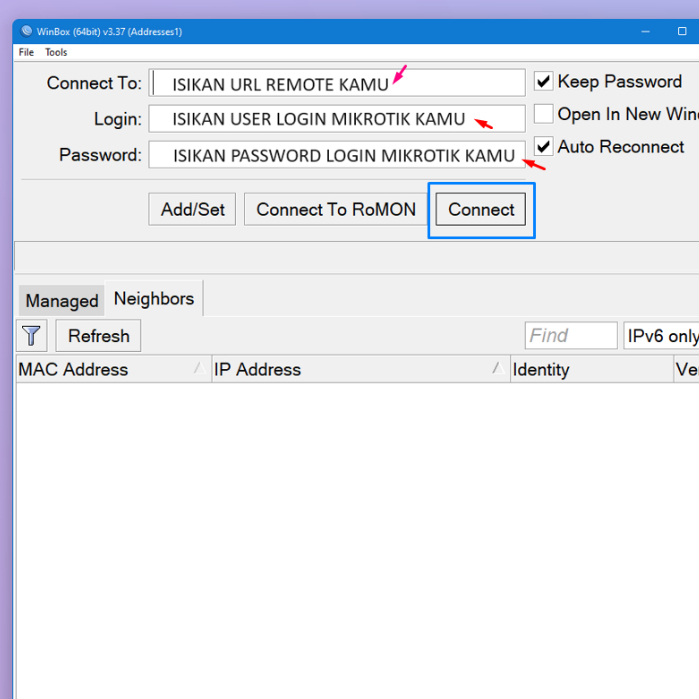Click the Connect button
Viewport: 699px width, 699px height.
[481, 209]
